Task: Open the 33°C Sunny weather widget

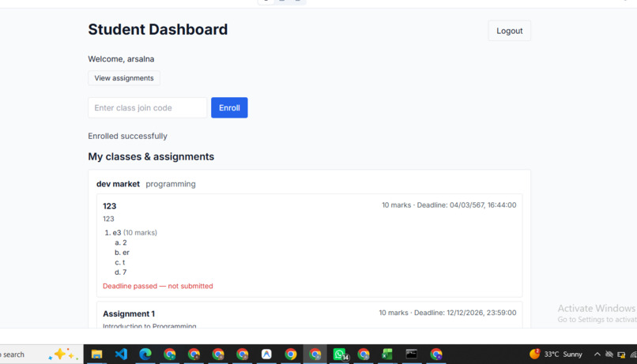Action: pos(556,355)
